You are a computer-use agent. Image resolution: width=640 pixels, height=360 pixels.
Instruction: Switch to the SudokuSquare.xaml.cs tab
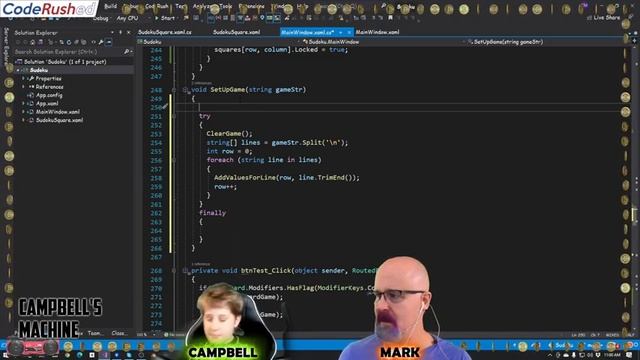(165, 32)
